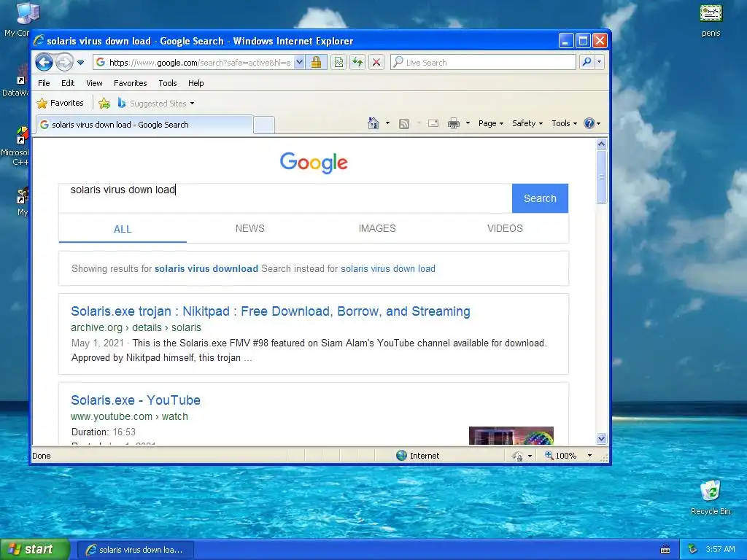
Task: Click the 3:57 AM clock
Action: pos(720,550)
